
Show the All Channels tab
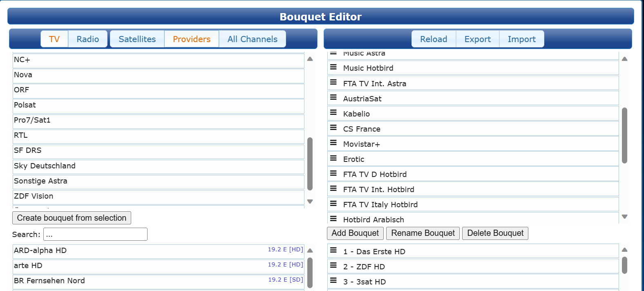pos(253,39)
